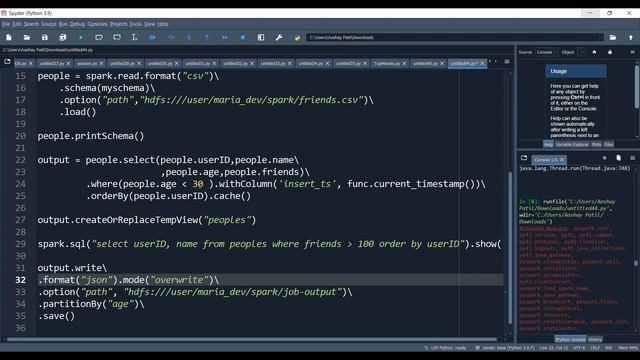Click the LSP Python ready status item
Viewport: 640px width, 360px height.
pyautogui.click(x=445, y=348)
